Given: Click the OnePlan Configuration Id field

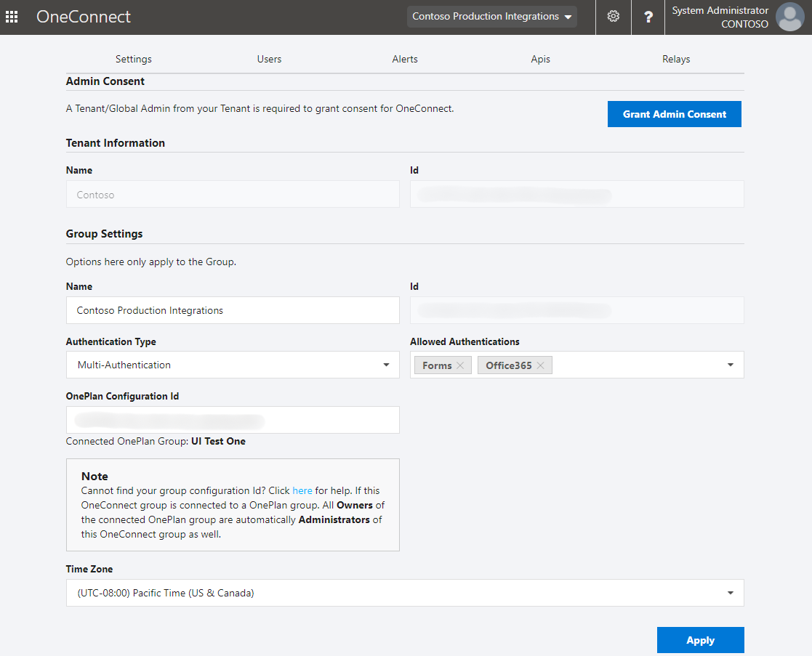Looking at the screenshot, I should pyautogui.click(x=233, y=420).
